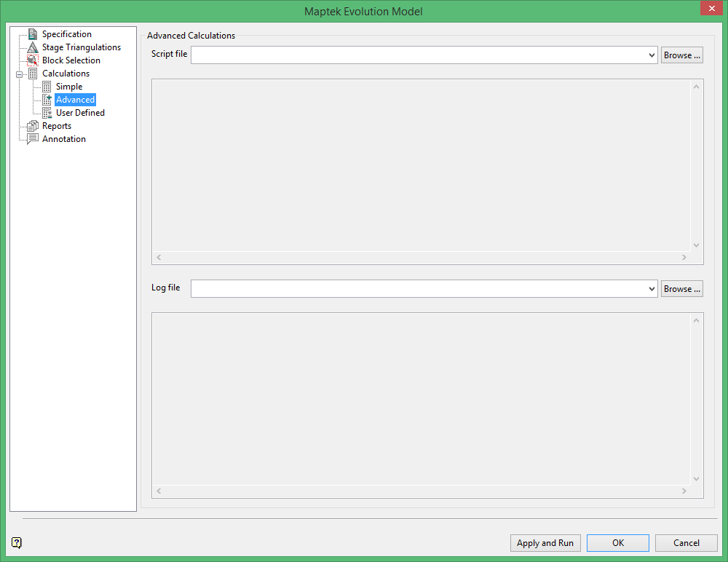
Task: Open the Script file dropdown list
Action: 652,54
